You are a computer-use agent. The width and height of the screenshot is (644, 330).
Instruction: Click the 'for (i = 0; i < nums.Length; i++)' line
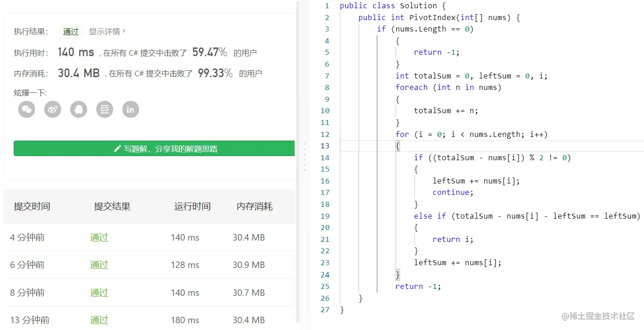[472, 134]
